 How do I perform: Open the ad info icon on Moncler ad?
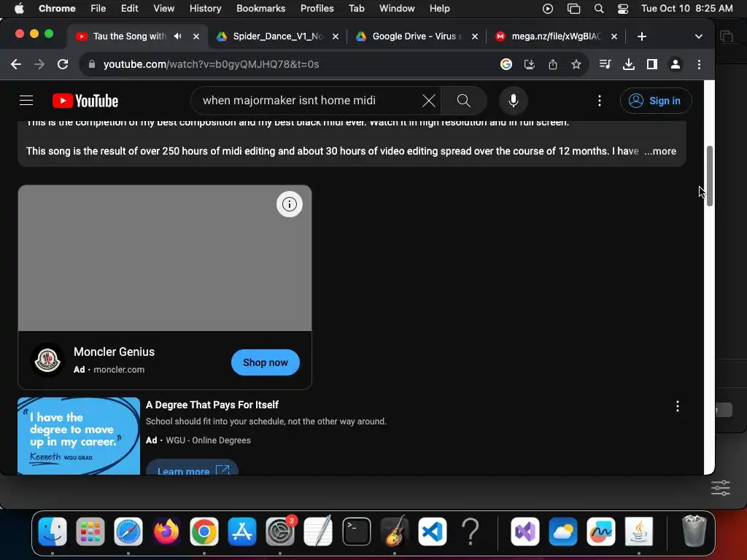coord(289,204)
